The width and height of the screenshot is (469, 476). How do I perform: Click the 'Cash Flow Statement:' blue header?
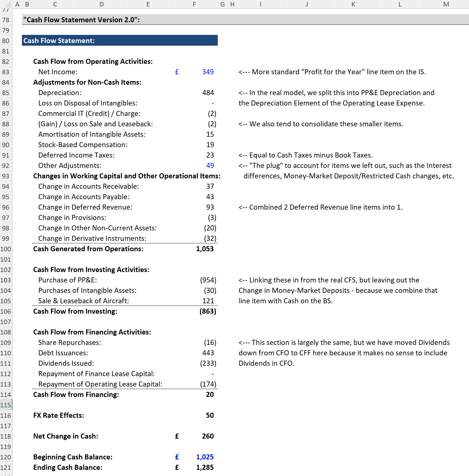click(x=120, y=41)
